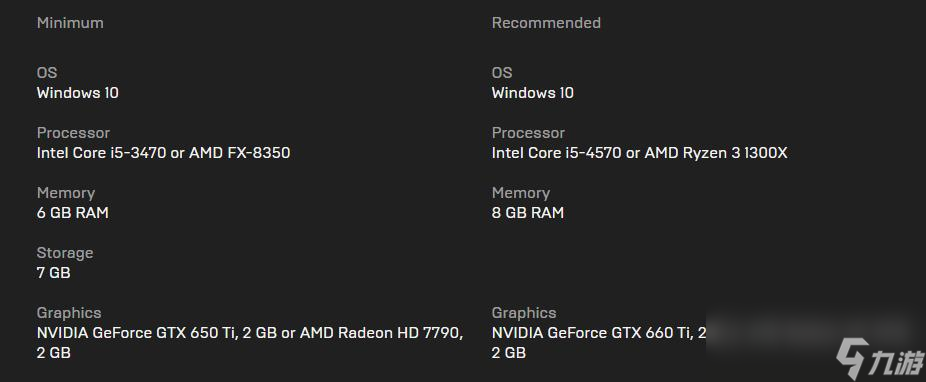Viewport: 926px width, 382px height.
Task: Select the Recommended heading
Action: coord(546,23)
